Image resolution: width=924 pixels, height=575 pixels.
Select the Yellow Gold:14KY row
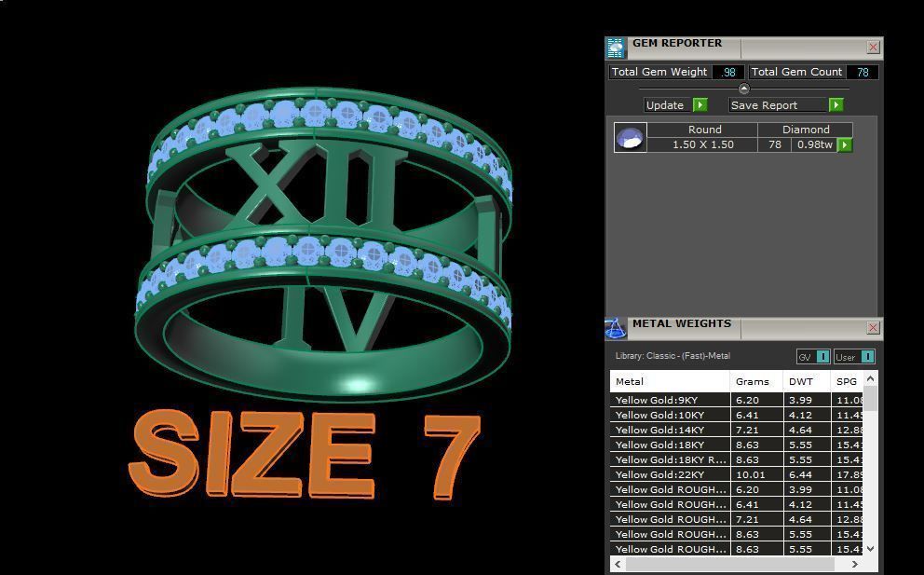click(737, 430)
